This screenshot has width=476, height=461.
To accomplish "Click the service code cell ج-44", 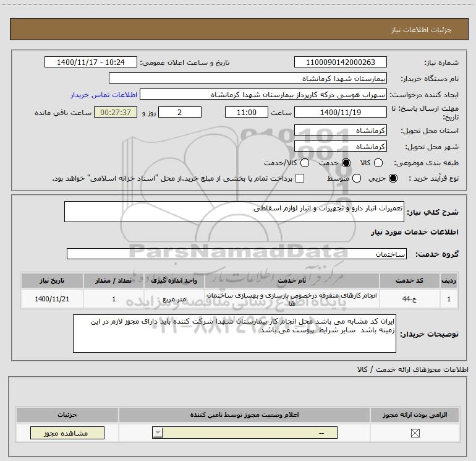I will point(409,299).
